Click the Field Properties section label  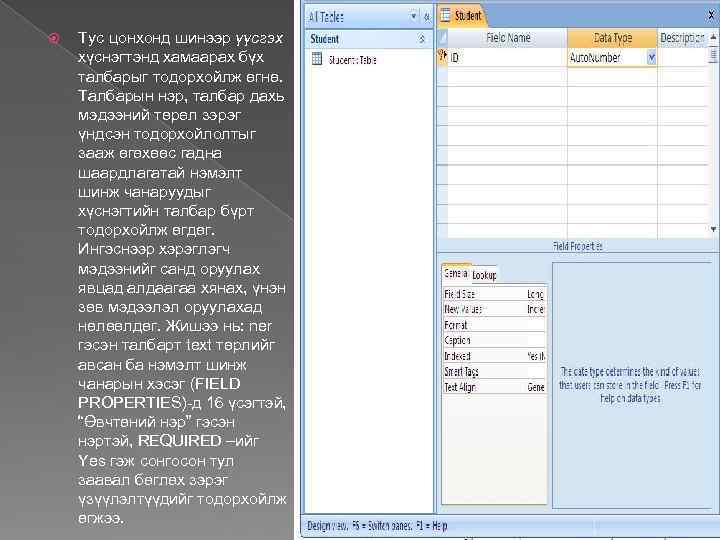(578, 246)
